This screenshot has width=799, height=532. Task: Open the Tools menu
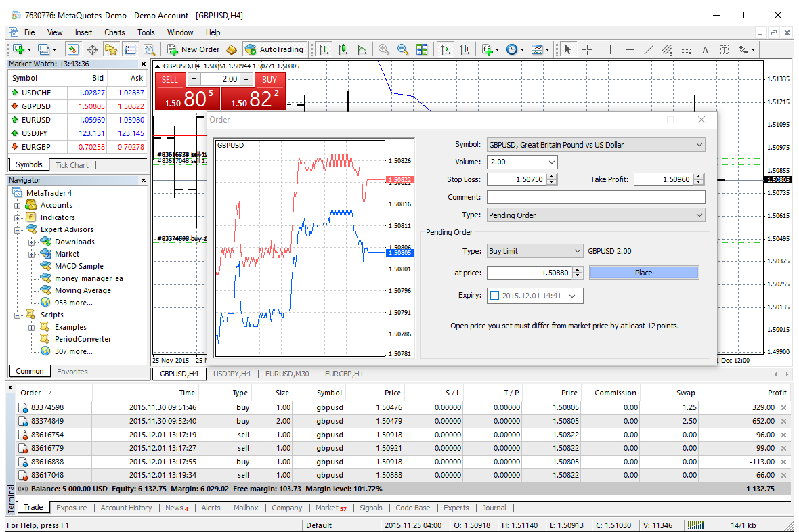click(146, 32)
